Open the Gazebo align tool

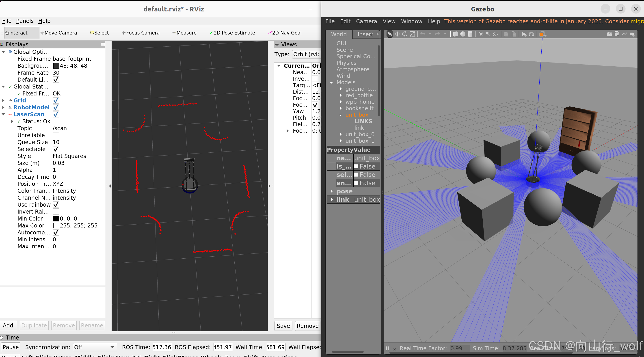524,34
